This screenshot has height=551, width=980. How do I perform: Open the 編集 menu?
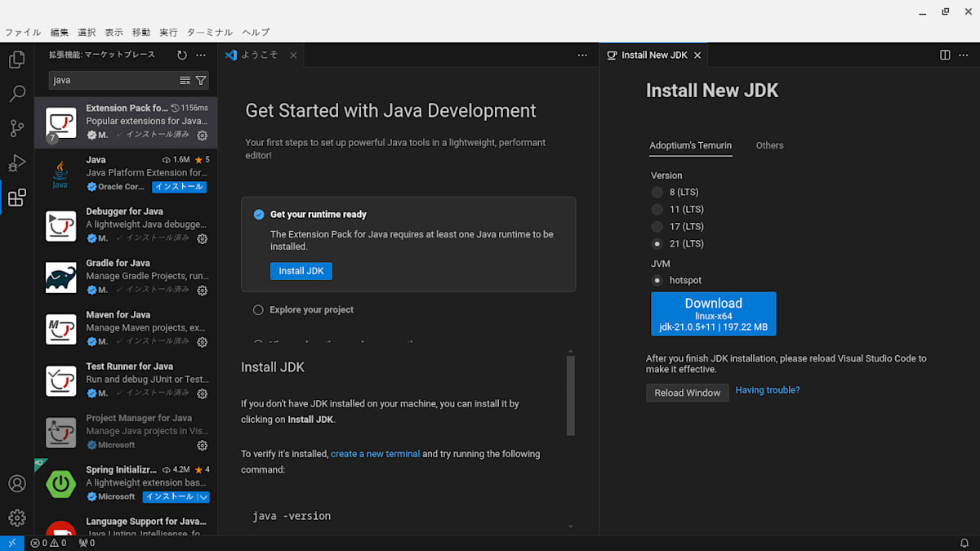[x=60, y=33]
